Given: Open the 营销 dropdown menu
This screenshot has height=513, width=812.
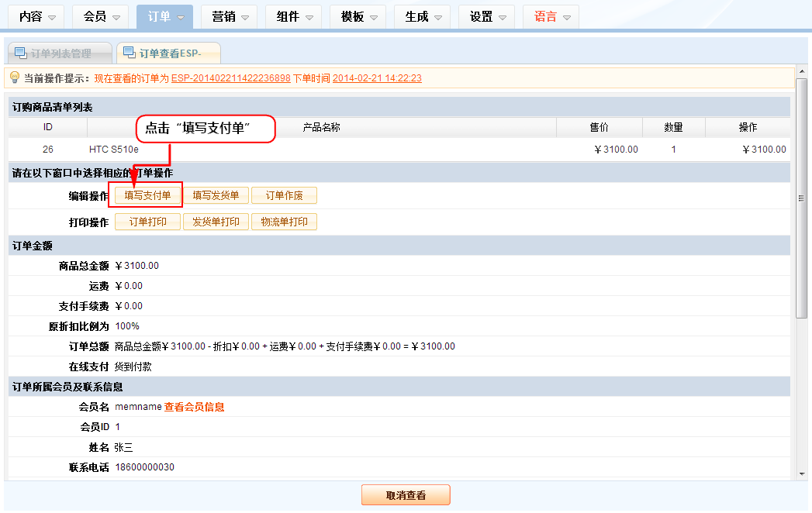Looking at the screenshot, I should click(x=231, y=16).
